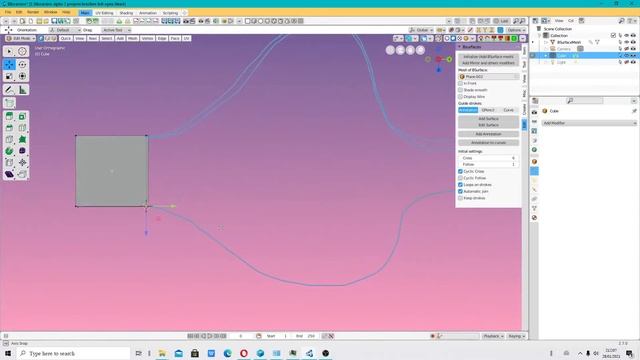The width and height of the screenshot is (640, 360).
Task: Select the Rip Region tool
Action: click(x=22, y=174)
